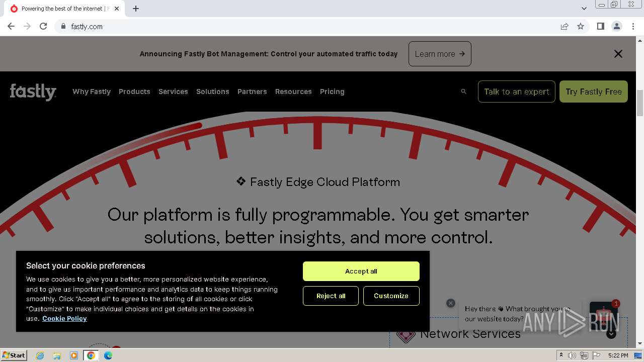This screenshot has height=362, width=644.
Task: Close the Fastly browser tab
Action: pyautogui.click(x=117, y=9)
